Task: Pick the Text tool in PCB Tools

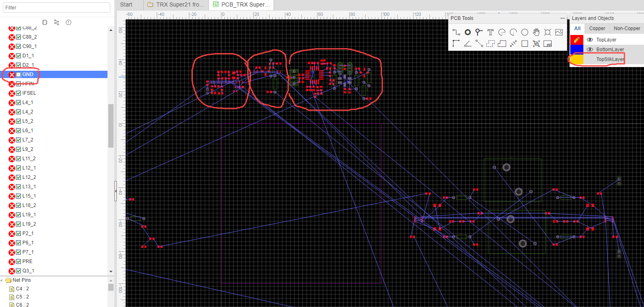Action: [x=491, y=32]
